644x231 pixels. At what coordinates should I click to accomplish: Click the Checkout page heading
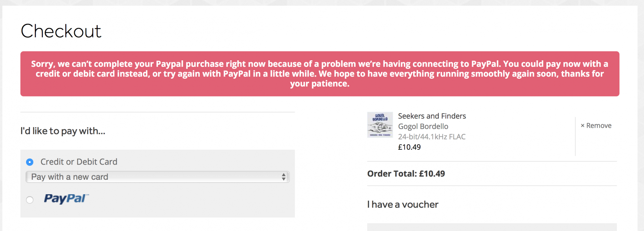(61, 31)
